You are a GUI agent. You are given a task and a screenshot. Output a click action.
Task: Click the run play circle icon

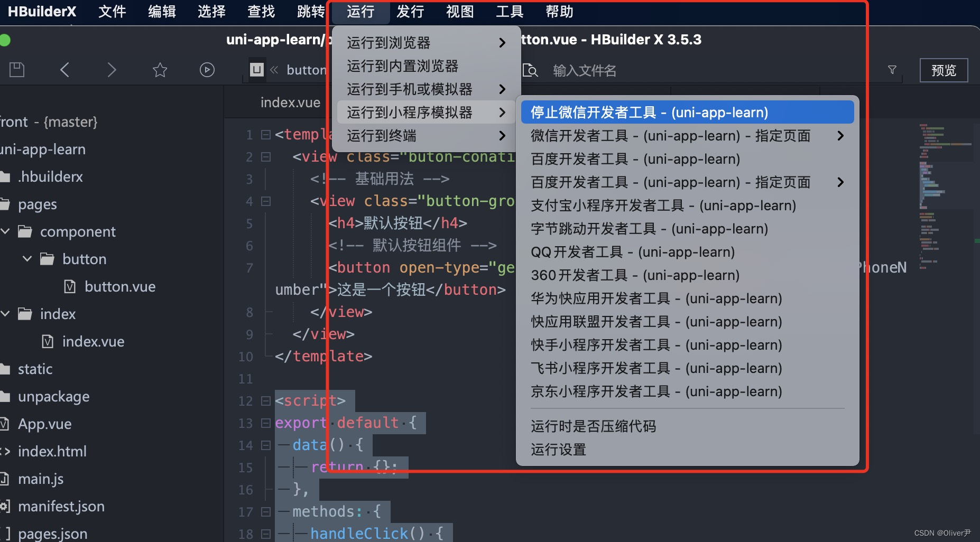[x=207, y=70]
